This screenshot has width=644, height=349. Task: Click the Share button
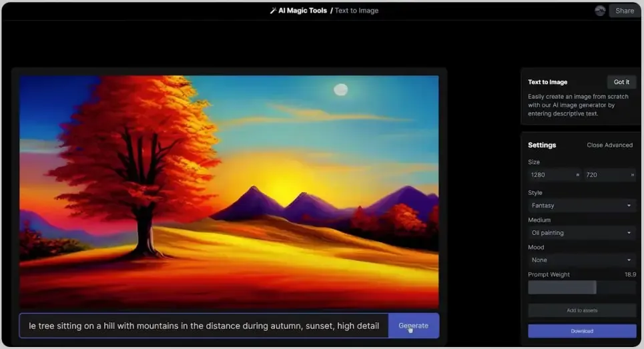(x=624, y=11)
